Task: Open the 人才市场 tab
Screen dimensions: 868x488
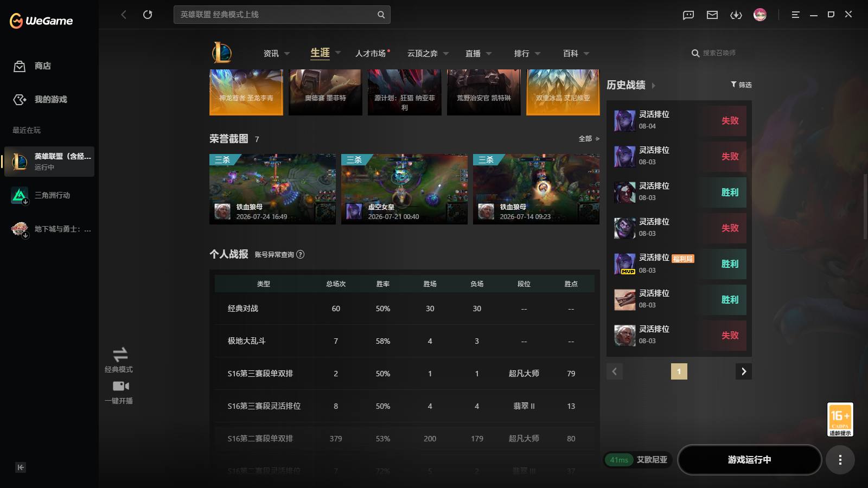Action: (x=371, y=53)
